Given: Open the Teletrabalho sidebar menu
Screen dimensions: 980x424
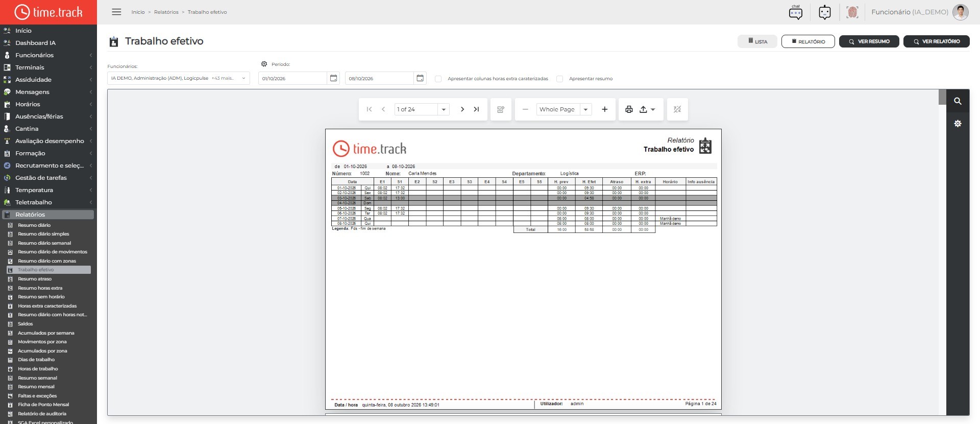Looking at the screenshot, I should click(x=48, y=202).
